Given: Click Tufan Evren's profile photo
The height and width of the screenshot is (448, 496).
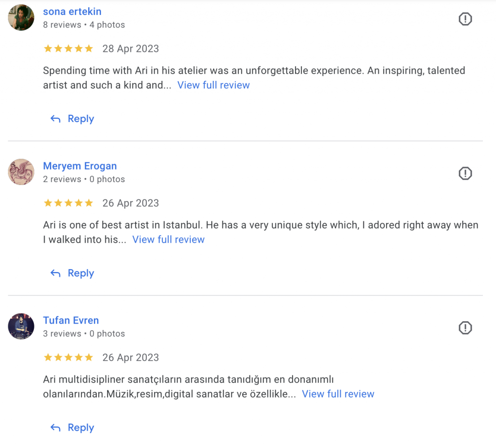Looking at the screenshot, I should (x=21, y=326).
